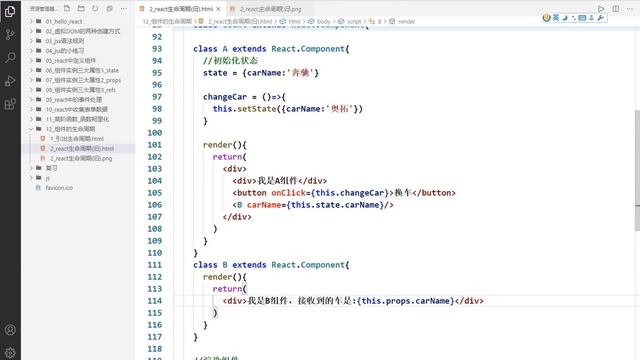Expand the 复习 folder
640x360 pixels.
point(78,168)
